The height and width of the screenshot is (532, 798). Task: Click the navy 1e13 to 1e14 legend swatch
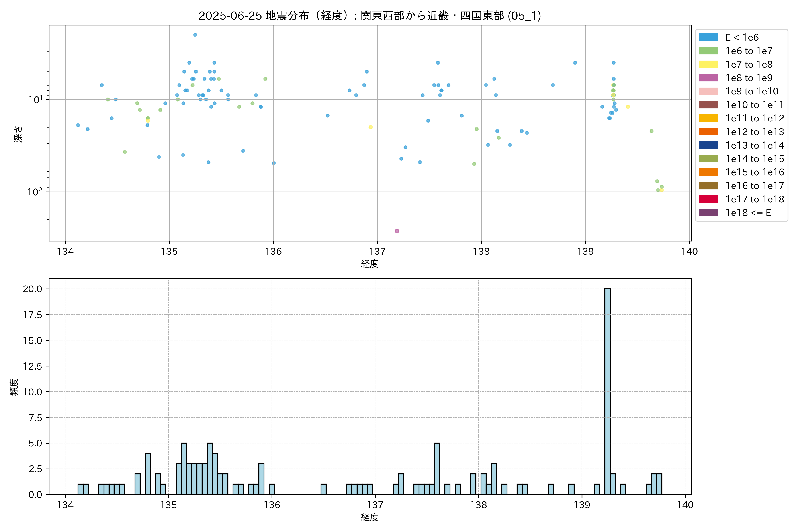pos(708,145)
